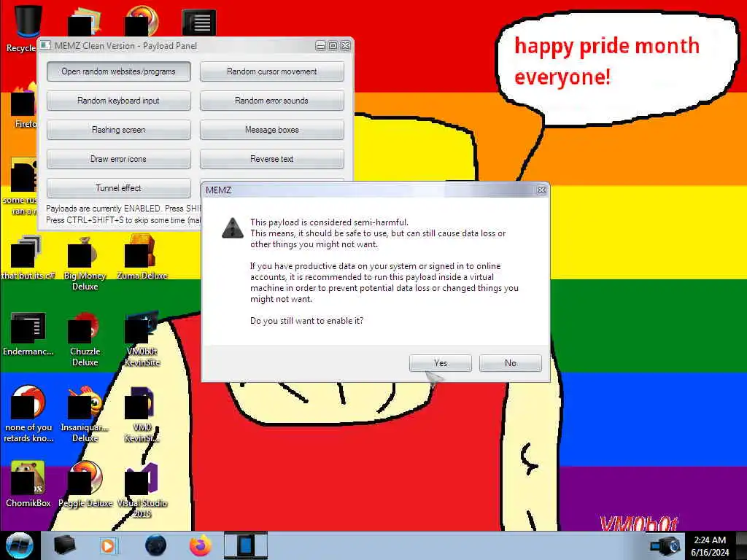
Task: Confirm the MEMZ warning with Yes
Action: point(440,363)
